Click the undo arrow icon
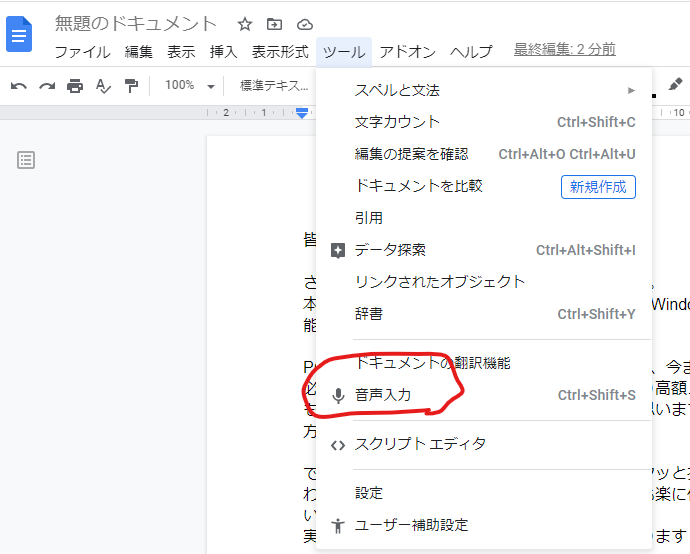 18,86
